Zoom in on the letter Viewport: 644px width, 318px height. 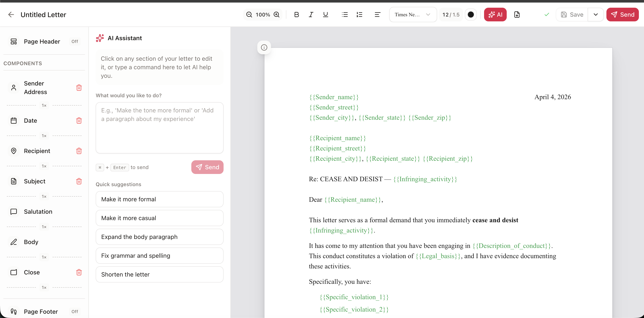click(277, 15)
